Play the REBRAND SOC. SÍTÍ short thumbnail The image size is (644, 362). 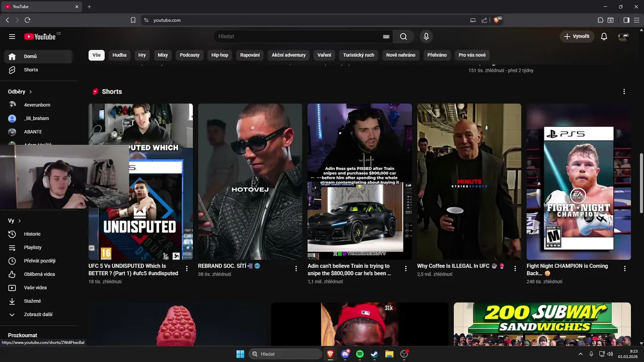tap(250, 182)
